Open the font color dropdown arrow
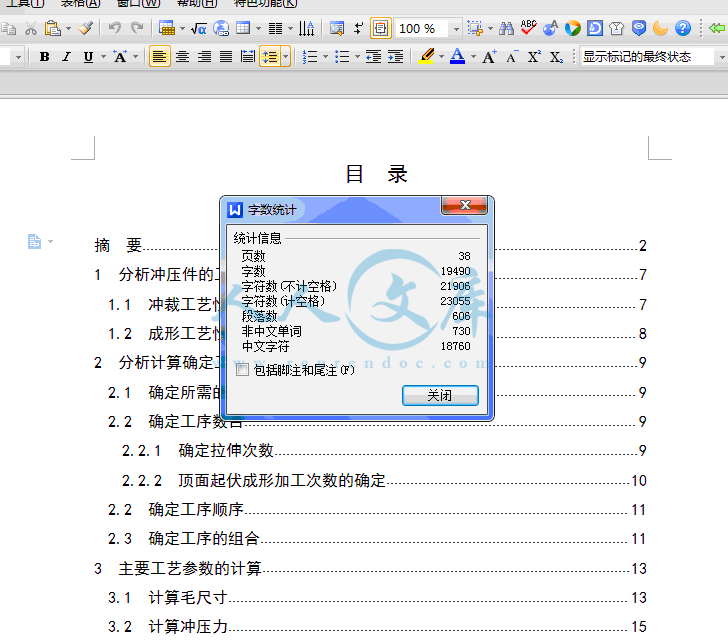The height and width of the screenshot is (640, 728). (x=474, y=57)
